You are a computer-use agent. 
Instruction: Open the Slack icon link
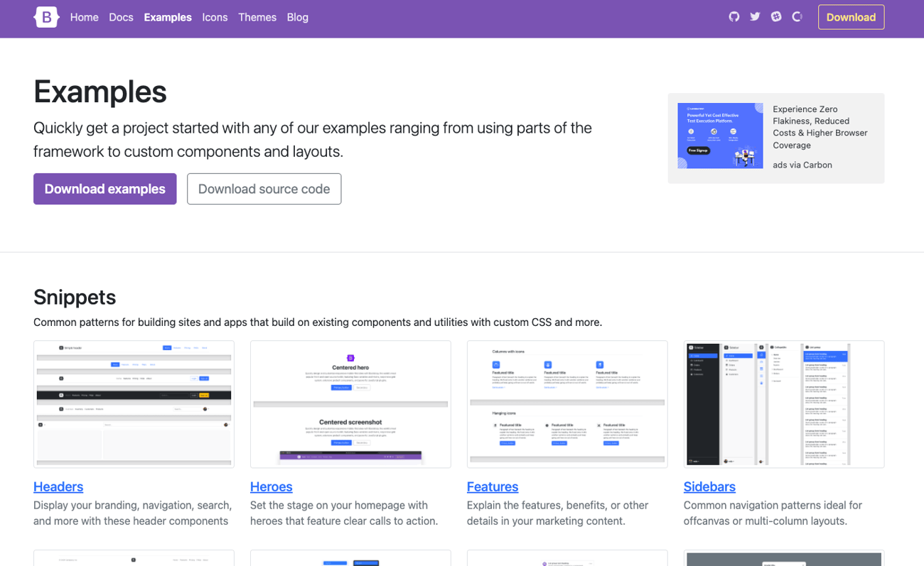pyautogui.click(x=776, y=16)
